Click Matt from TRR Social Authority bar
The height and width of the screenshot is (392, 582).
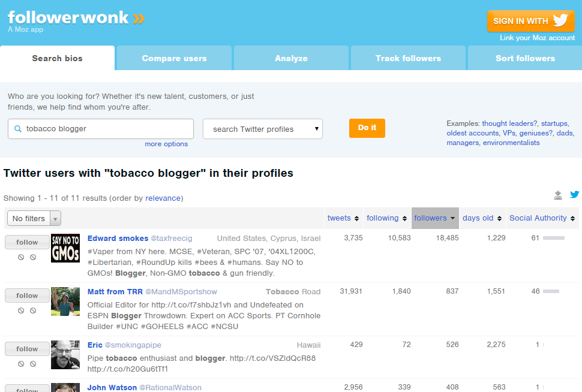click(551, 291)
